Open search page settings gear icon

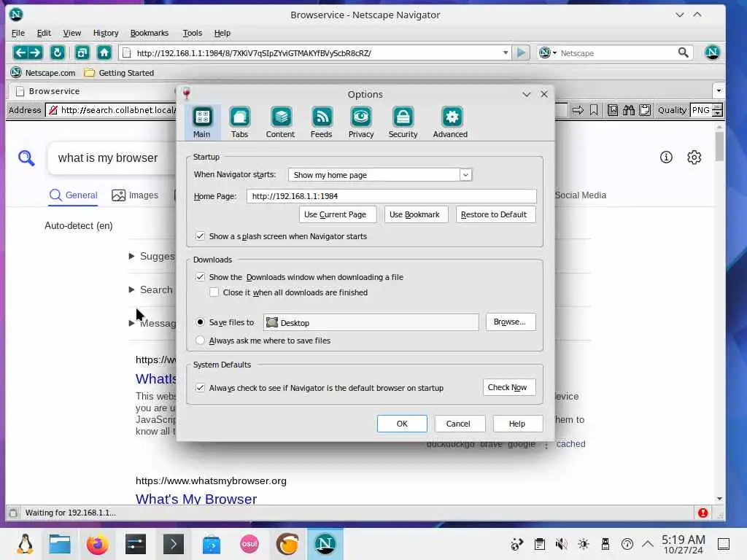click(694, 157)
